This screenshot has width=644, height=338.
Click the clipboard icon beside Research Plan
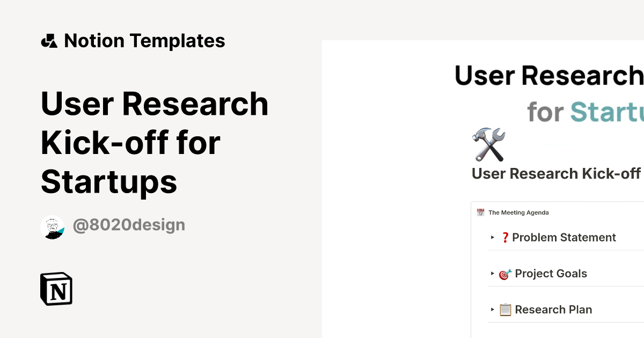504,310
